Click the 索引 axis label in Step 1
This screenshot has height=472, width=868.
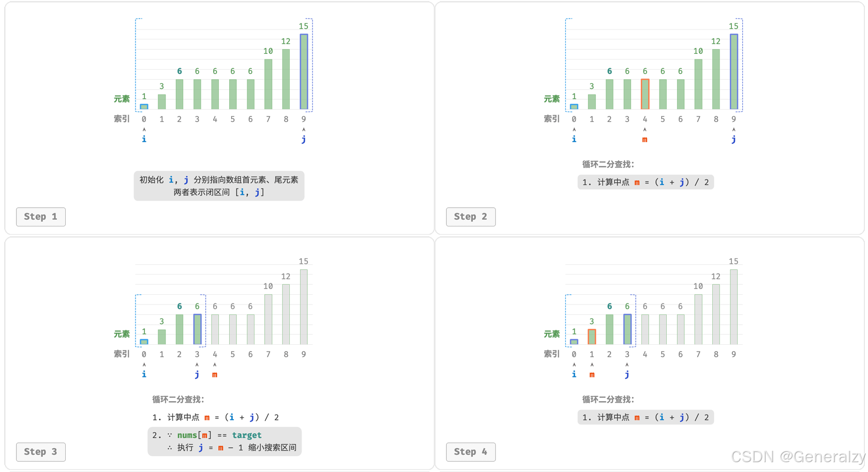tap(122, 119)
